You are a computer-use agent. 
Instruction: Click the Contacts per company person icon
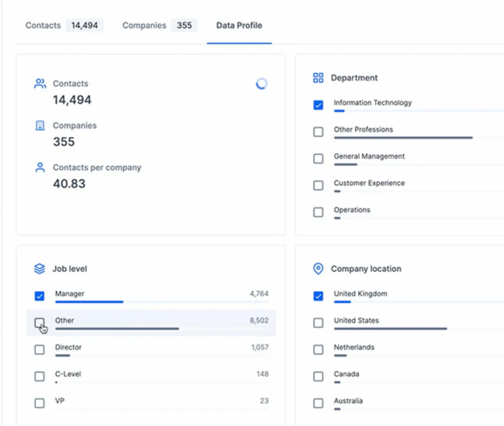(x=40, y=167)
